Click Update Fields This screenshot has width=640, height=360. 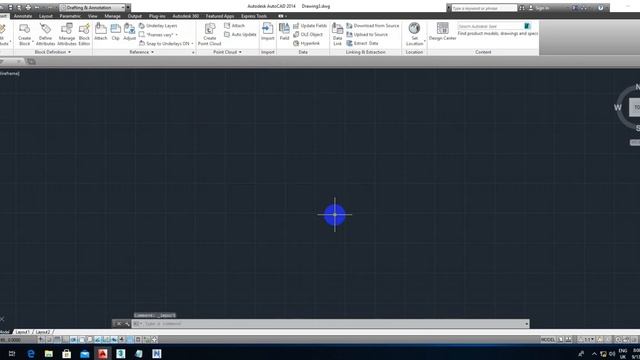310,26
